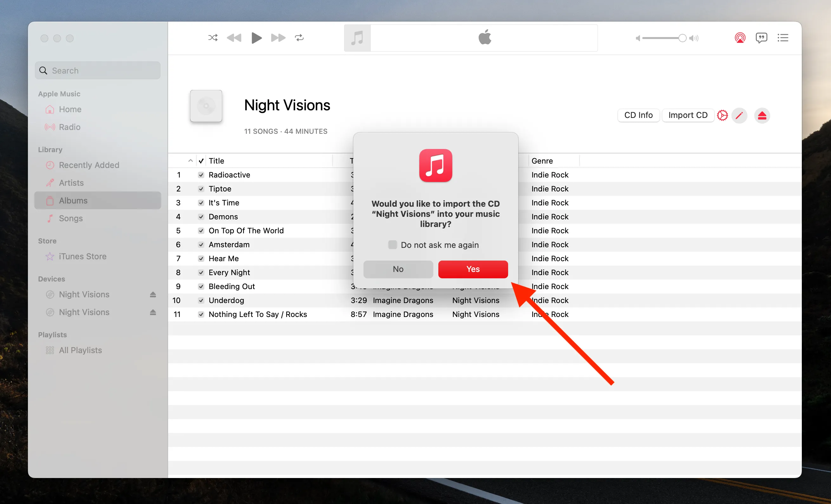This screenshot has height=504, width=831.
Task: Toggle shuffle playback icon
Action: (x=213, y=38)
